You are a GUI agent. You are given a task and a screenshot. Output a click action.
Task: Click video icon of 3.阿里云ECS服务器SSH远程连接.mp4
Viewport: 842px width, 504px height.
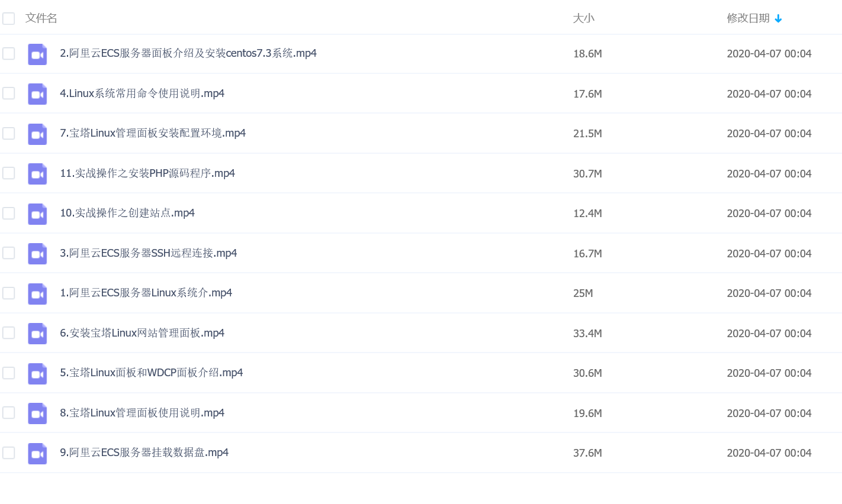37,254
